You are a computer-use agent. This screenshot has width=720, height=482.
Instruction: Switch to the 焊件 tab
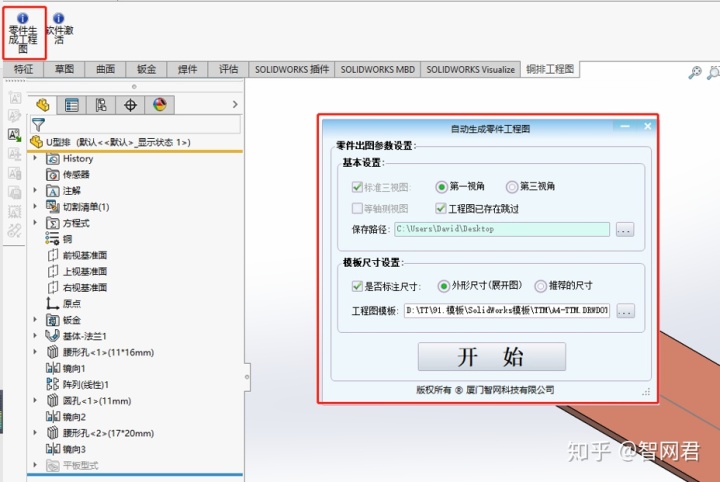(x=187, y=69)
